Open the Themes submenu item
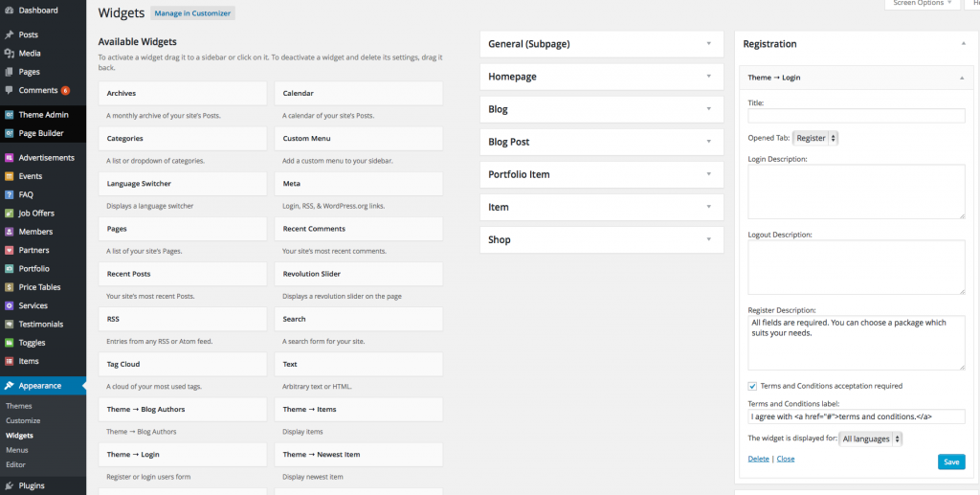This screenshot has width=980, height=495. 19,406
